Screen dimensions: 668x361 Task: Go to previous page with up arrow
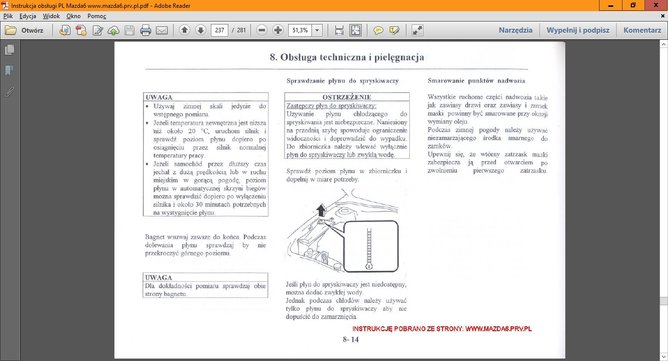coord(184,30)
